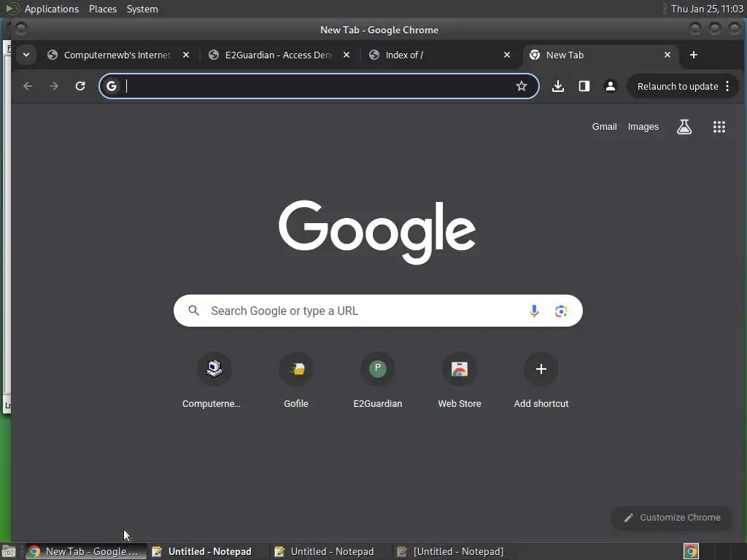Click the back navigation arrow
Image resolution: width=747 pixels, height=560 pixels.
click(28, 86)
